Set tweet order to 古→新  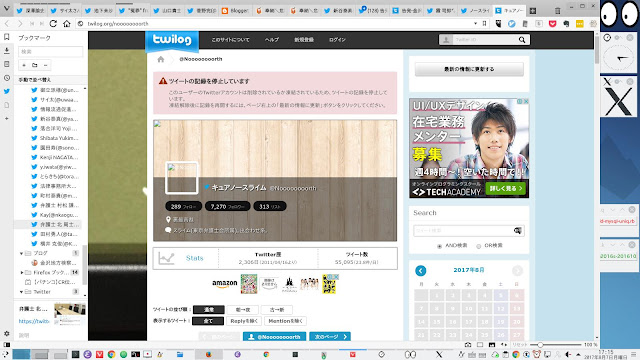pos(277,310)
